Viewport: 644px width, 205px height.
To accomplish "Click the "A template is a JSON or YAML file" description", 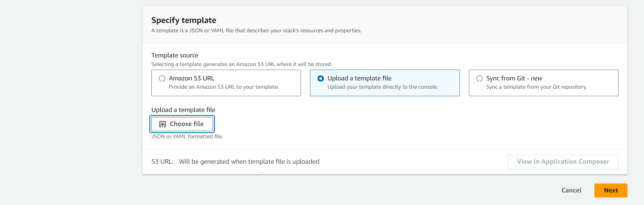I will click(256, 31).
